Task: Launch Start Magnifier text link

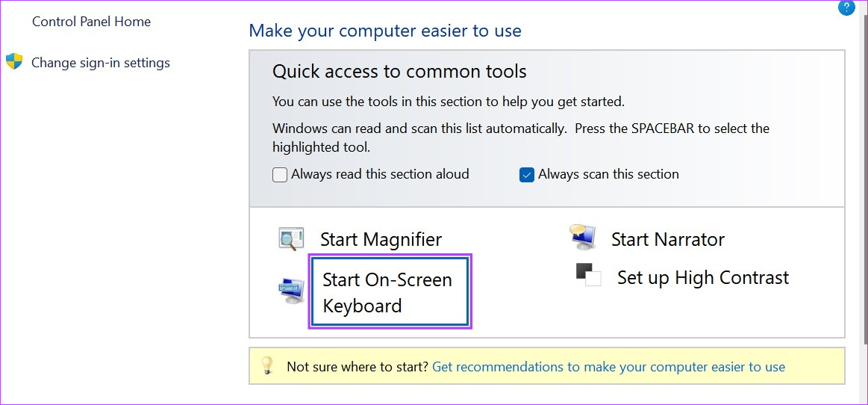Action: coord(381,239)
